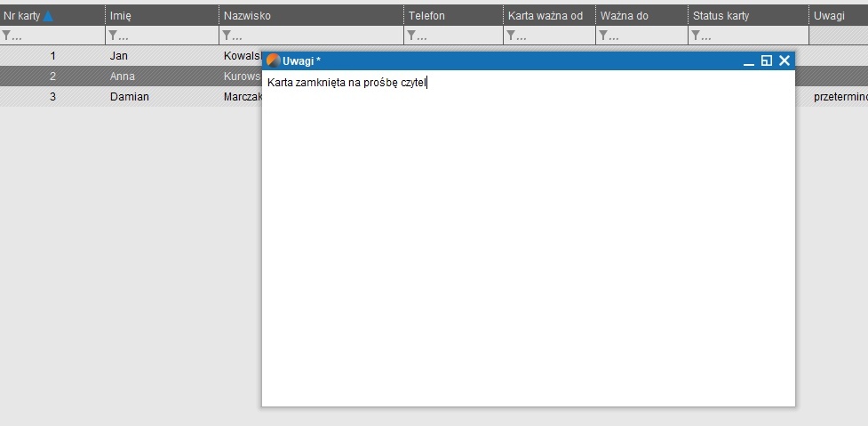Sort by the Ważna do column header
This screenshot has width=868, height=426.
pos(641,15)
